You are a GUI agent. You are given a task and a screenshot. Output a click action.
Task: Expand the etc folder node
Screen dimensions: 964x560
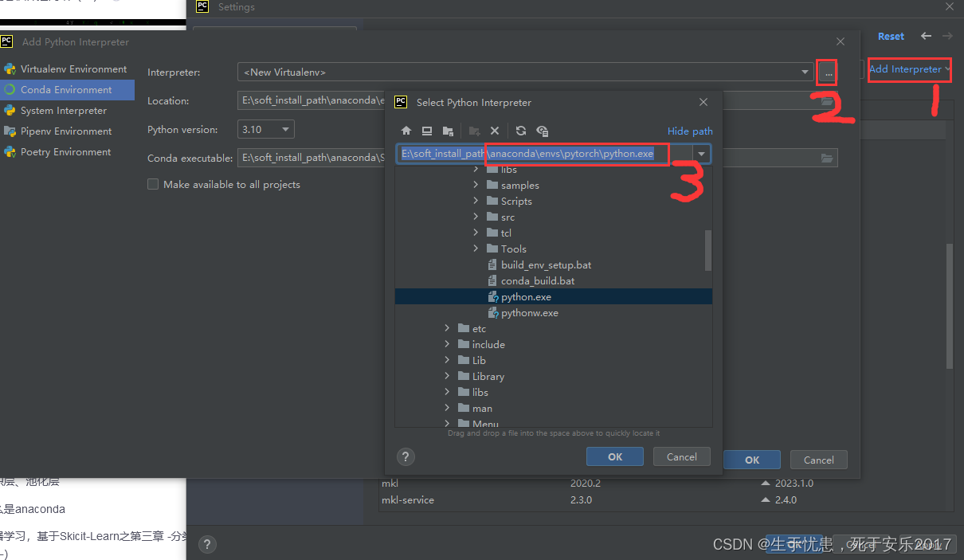[447, 328]
